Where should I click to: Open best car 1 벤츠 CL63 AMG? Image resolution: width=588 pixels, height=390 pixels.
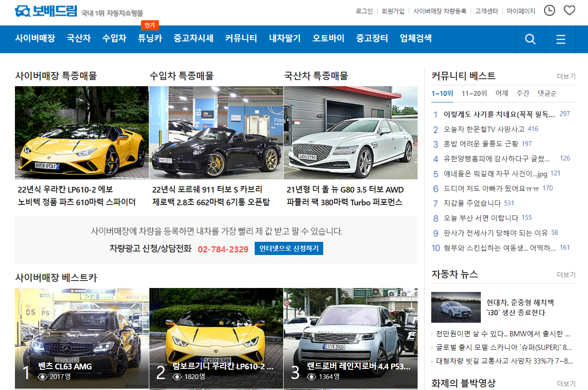tap(82, 339)
